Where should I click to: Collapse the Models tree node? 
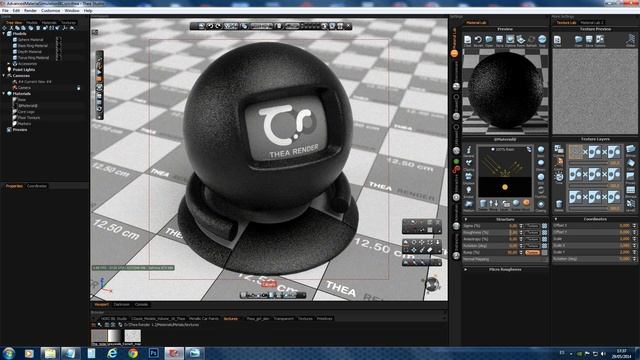4,34
